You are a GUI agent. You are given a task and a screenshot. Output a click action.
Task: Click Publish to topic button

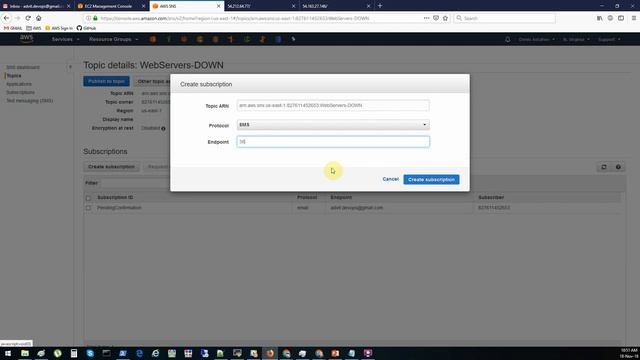tap(107, 81)
